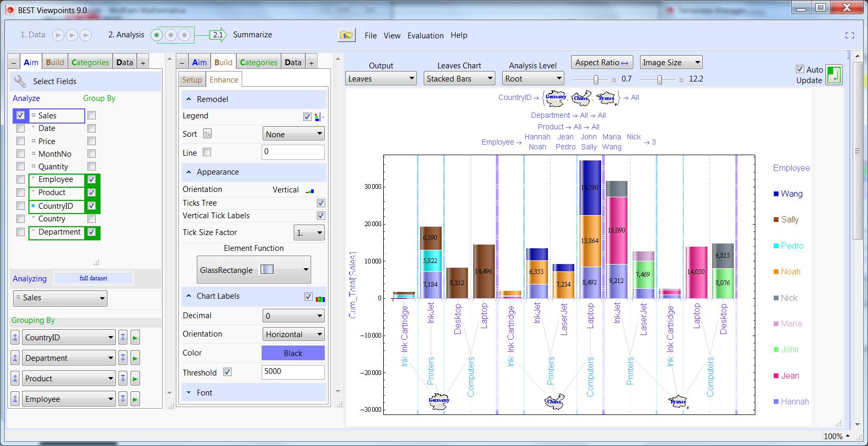Toggle the Auto Update checkbox

pyautogui.click(x=800, y=69)
